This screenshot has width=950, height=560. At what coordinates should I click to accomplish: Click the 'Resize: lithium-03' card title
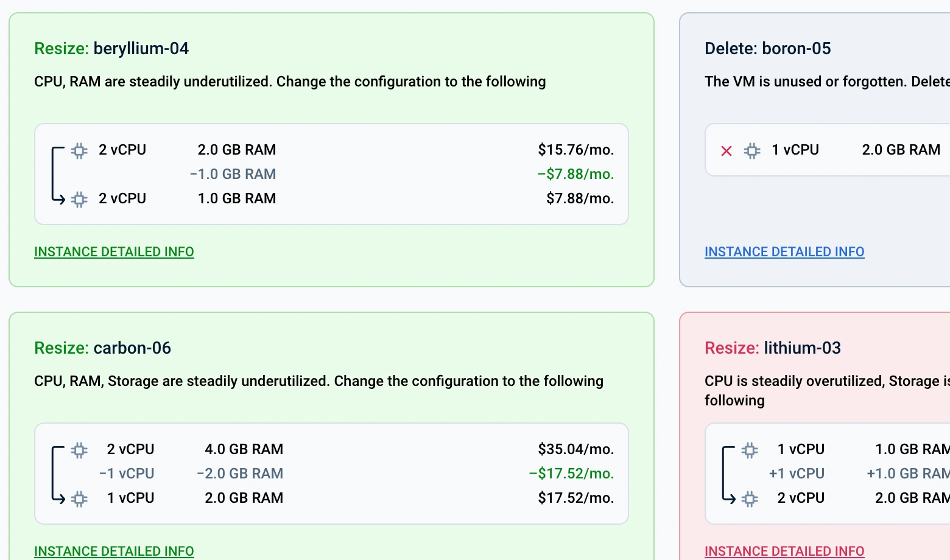point(772,348)
